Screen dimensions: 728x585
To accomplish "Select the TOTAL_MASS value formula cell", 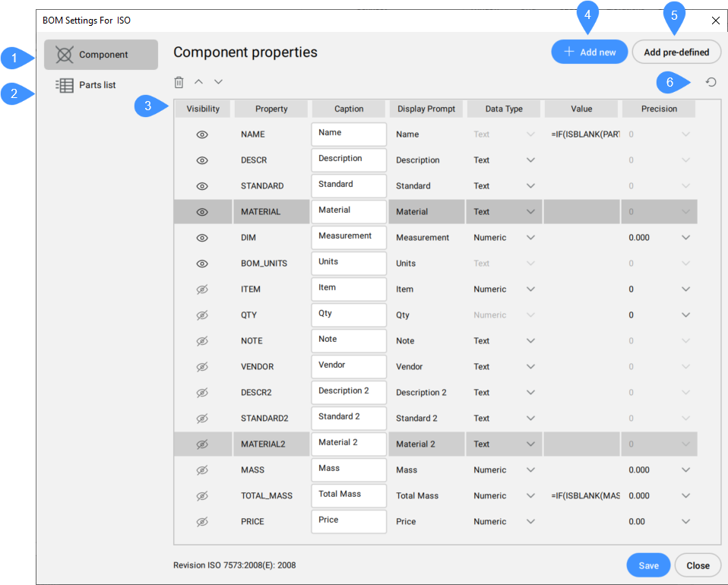I will click(x=582, y=496).
